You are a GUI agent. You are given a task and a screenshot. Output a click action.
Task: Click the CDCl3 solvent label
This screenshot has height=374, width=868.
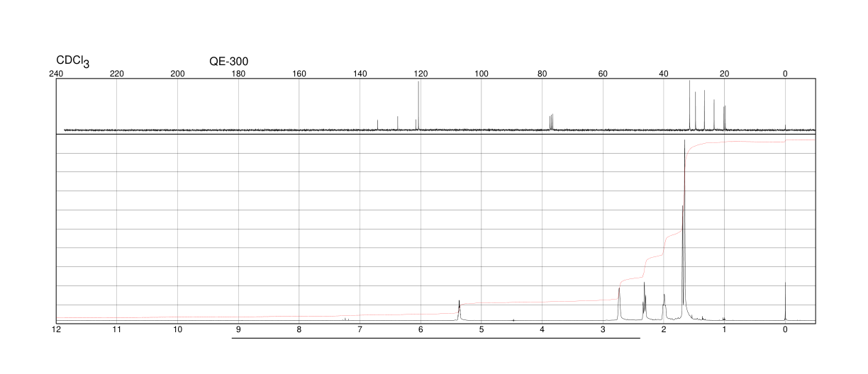[73, 62]
